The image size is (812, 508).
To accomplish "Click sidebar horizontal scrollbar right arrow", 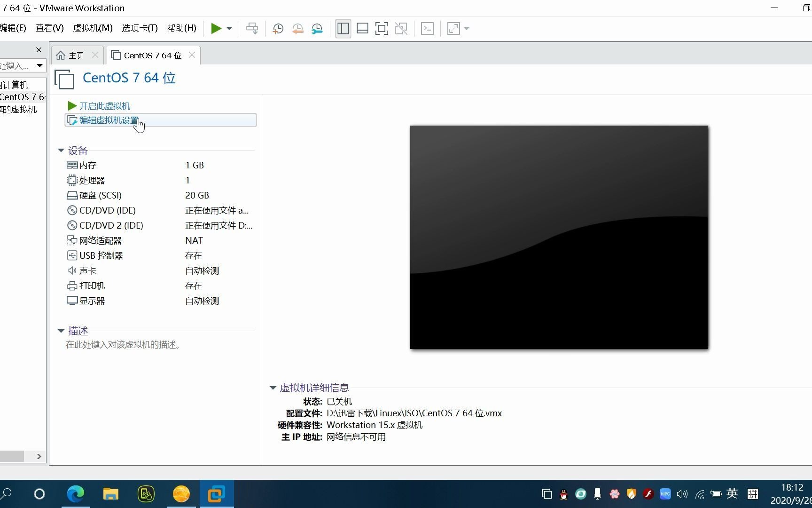I will (x=39, y=456).
